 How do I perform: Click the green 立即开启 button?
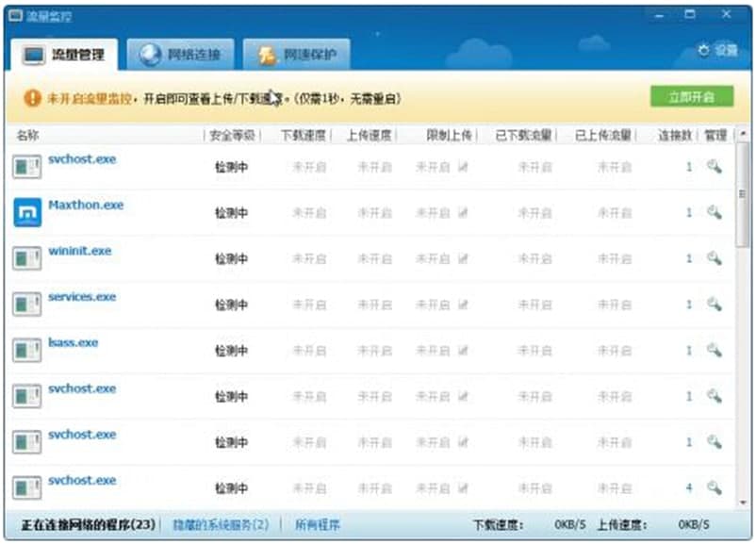(x=692, y=96)
